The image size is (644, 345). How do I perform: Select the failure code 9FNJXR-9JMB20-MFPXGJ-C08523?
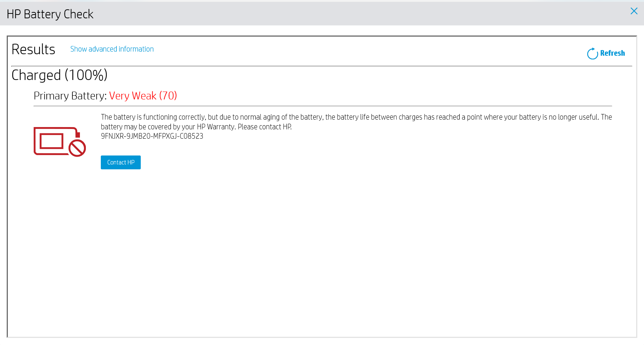pos(152,136)
